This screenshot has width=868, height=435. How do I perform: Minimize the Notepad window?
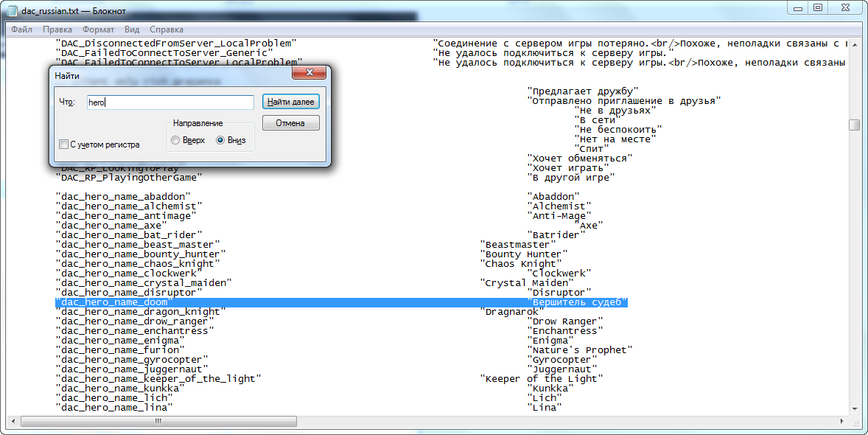[798, 8]
